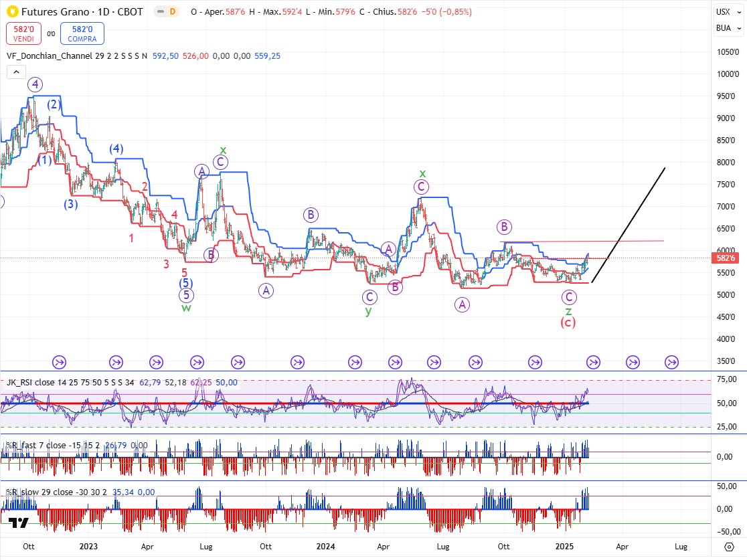Click the red VENDI sell button

pos(23,34)
